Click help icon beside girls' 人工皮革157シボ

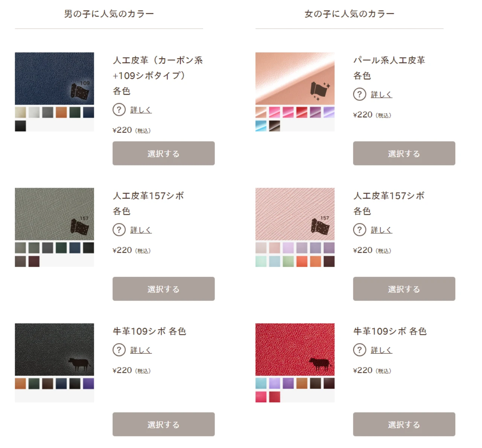click(x=359, y=229)
